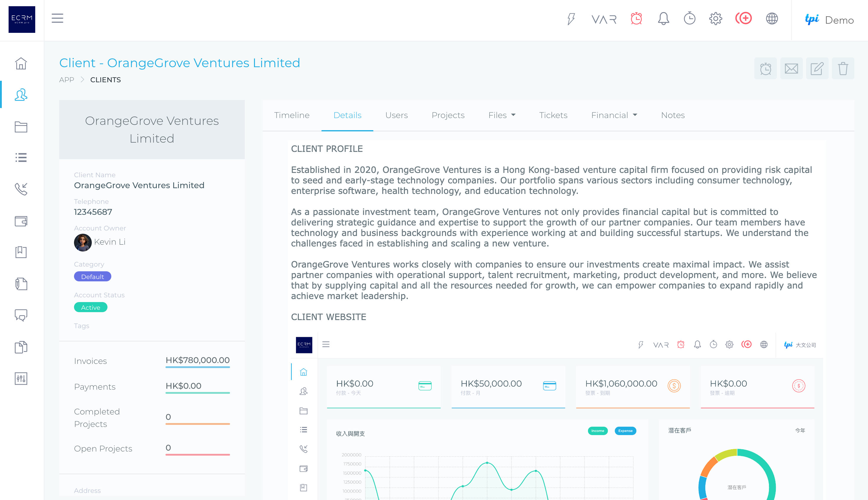Open the chat bubbles icon in sidebar
Screen dimensions: 868x500
click(x=21, y=315)
